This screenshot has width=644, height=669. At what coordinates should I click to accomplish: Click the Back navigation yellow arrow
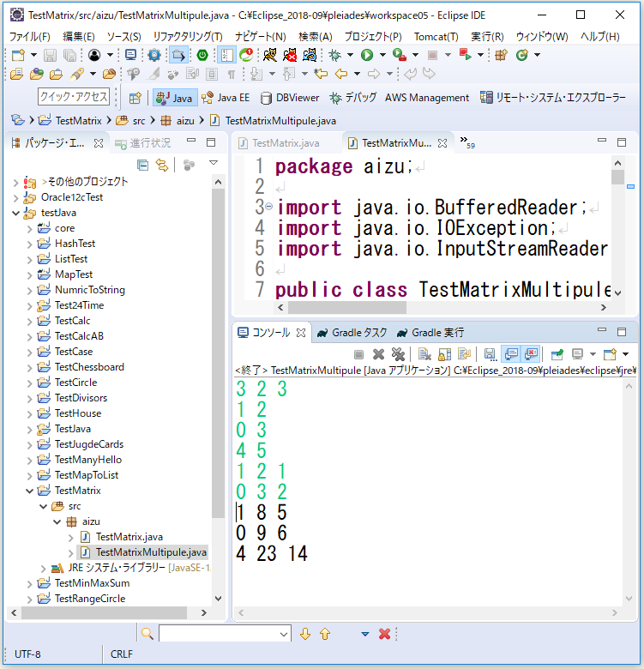pyautogui.click(x=341, y=74)
